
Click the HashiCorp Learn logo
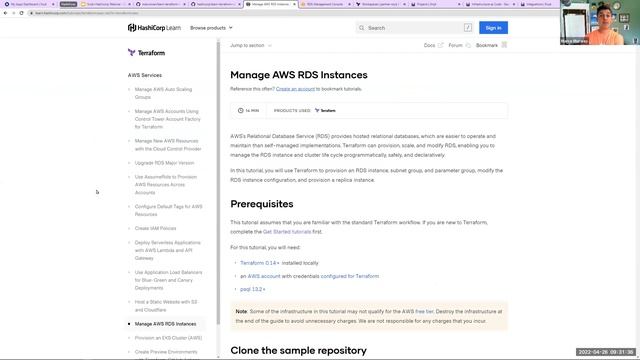point(154,28)
